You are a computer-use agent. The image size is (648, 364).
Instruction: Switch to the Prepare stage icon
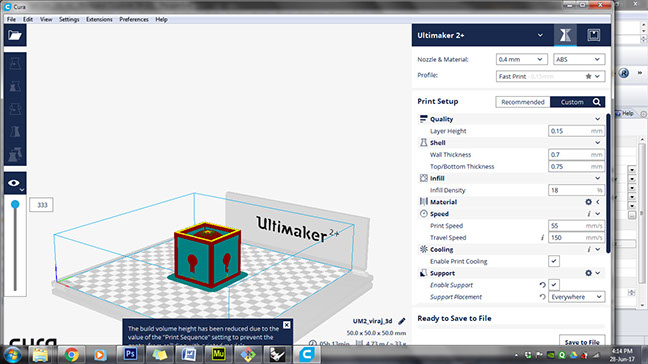[565, 35]
